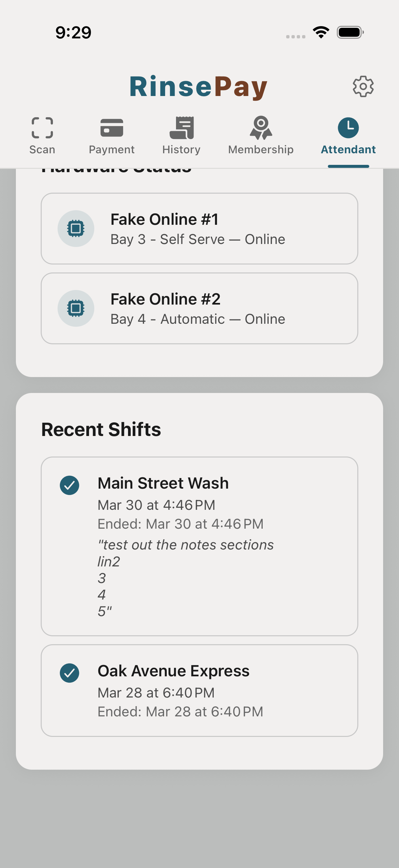Tap the Attendant clock icon
399x868 pixels.
348,128
